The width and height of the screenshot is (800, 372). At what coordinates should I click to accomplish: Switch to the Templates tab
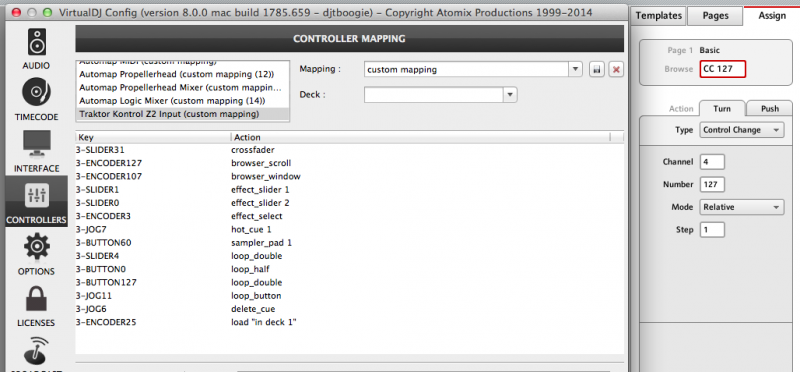pos(659,15)
